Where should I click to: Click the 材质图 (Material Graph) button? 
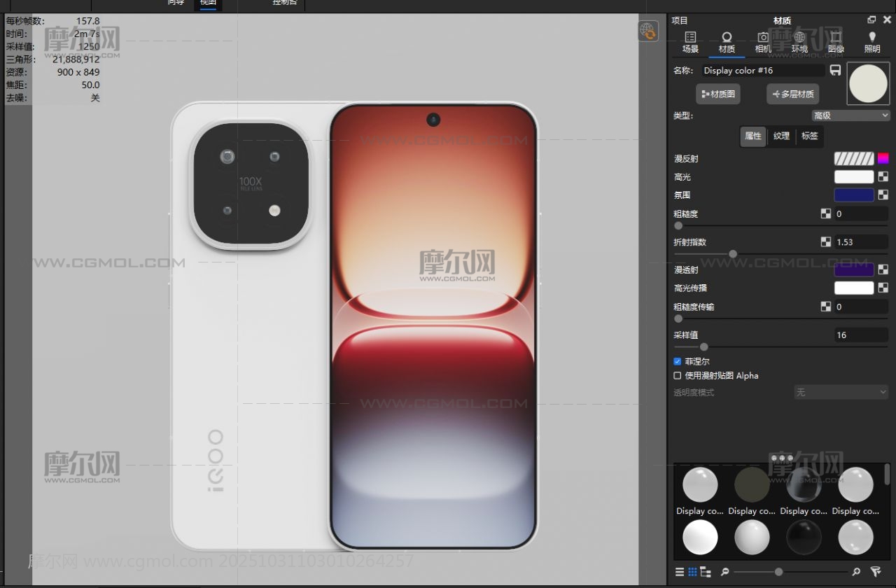pos(718,94)
